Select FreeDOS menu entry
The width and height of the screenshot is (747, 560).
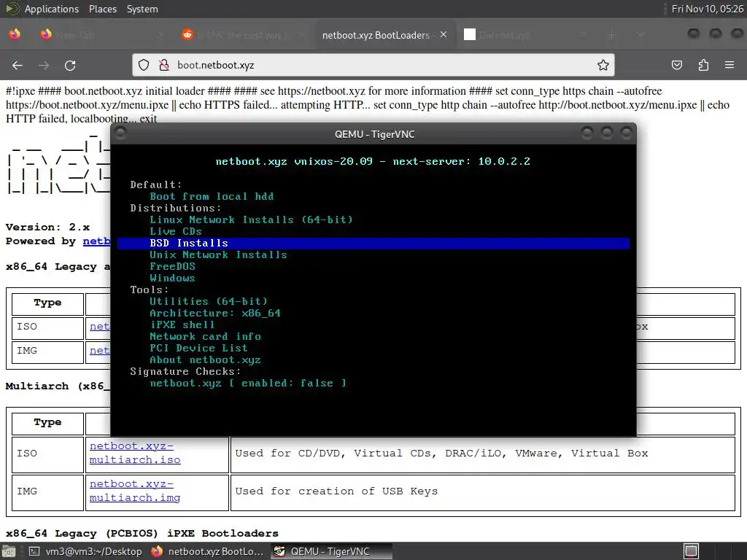pos(172,267)
